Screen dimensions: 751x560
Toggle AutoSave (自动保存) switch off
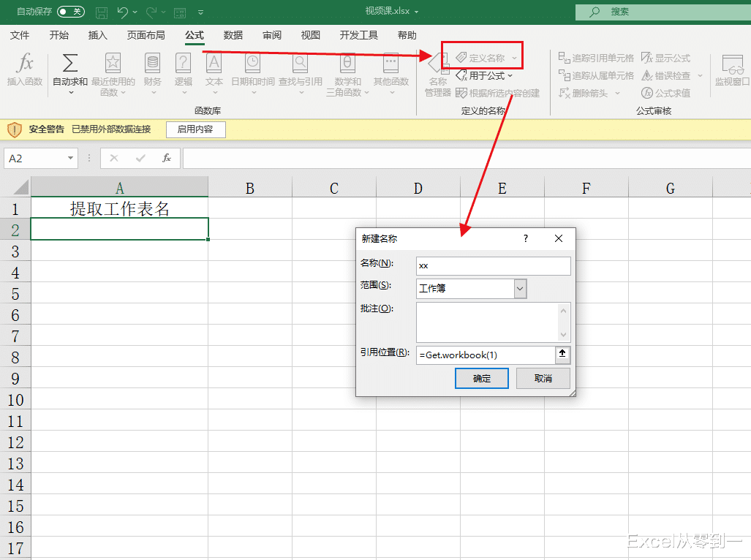coord(70,12)
